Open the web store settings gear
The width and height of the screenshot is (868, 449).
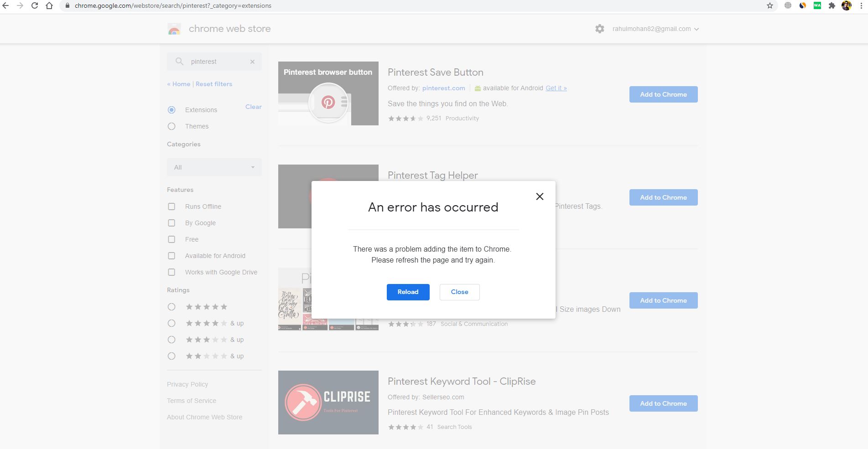600,29
